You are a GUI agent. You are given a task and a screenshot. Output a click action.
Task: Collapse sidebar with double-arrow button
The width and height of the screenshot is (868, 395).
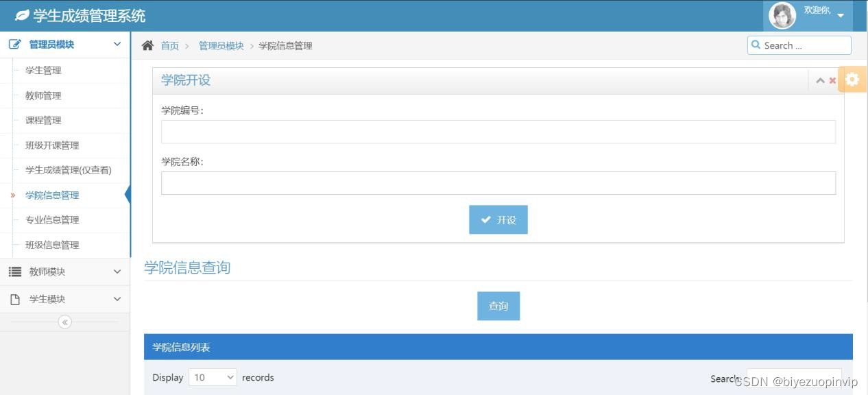point(65,322)
